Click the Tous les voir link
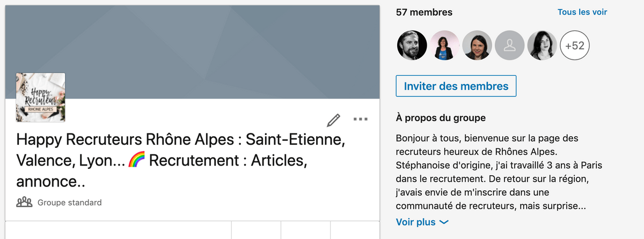This screenshot has width=644, height=239. click(582, 12)
